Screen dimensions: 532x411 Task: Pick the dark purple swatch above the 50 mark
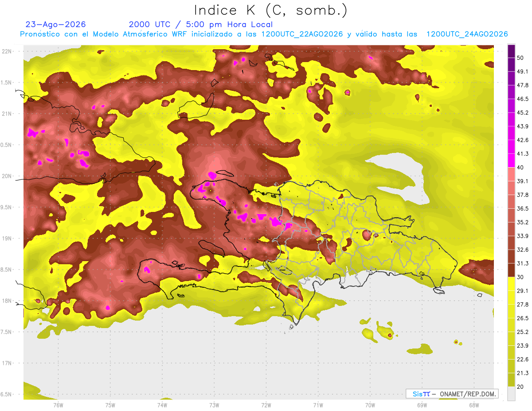tap(511, 51)
